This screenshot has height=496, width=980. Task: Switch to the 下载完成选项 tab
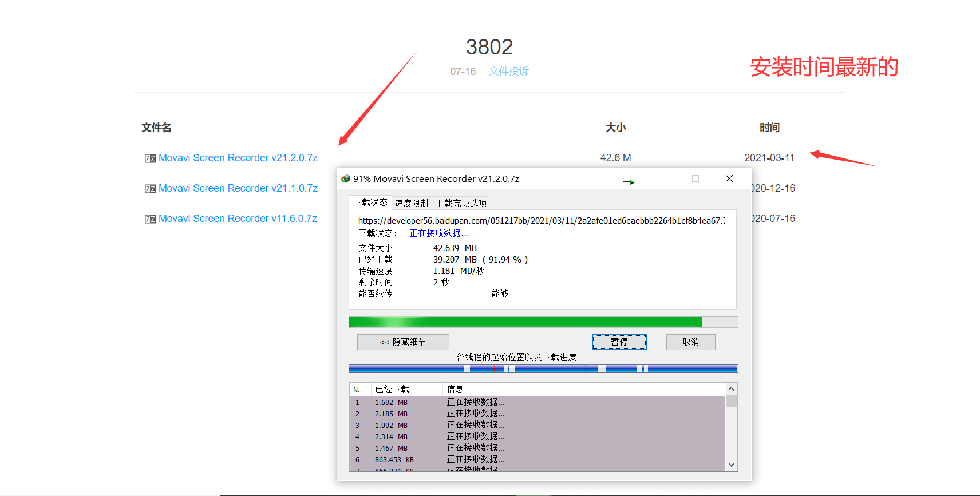tap(461, 203)
